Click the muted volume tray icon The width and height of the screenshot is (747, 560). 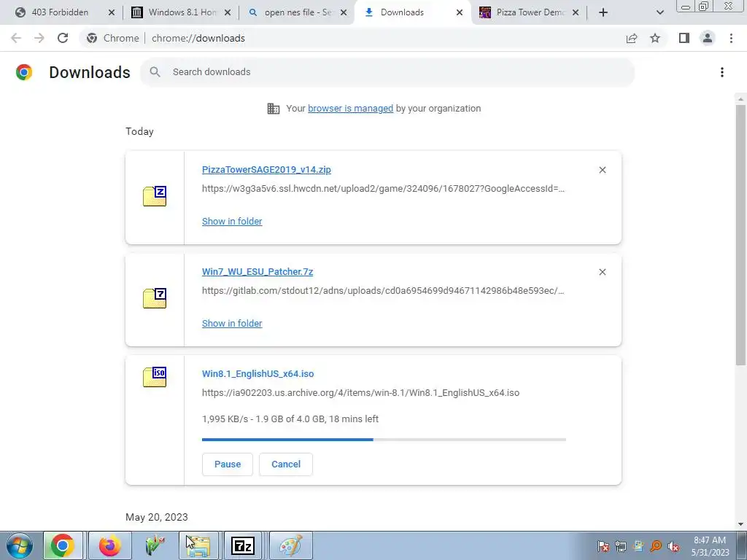(673, 546)
